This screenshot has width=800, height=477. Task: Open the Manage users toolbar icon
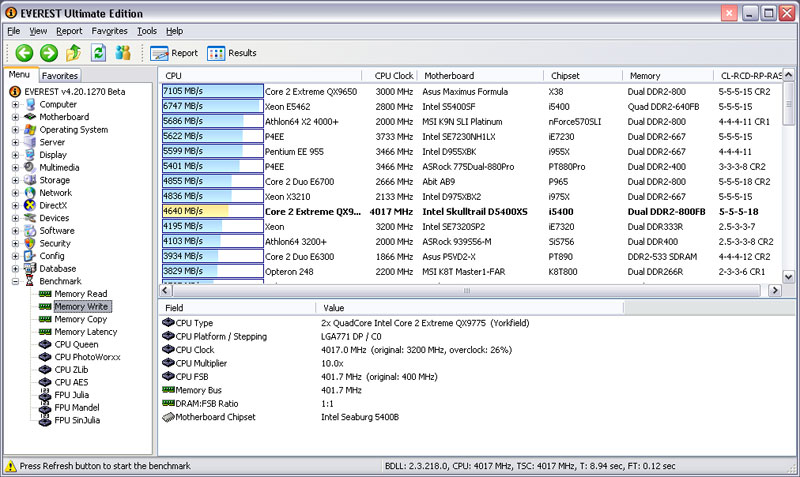coord(123,53)
